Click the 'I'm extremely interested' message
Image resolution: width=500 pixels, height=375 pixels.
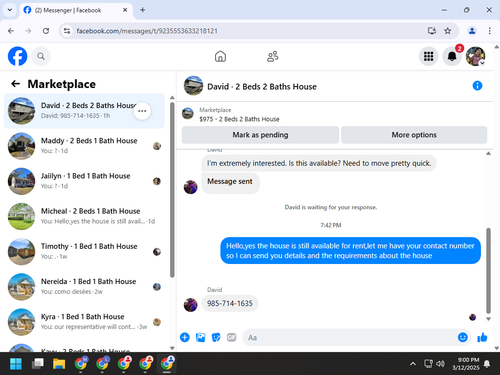click(319, 163)
